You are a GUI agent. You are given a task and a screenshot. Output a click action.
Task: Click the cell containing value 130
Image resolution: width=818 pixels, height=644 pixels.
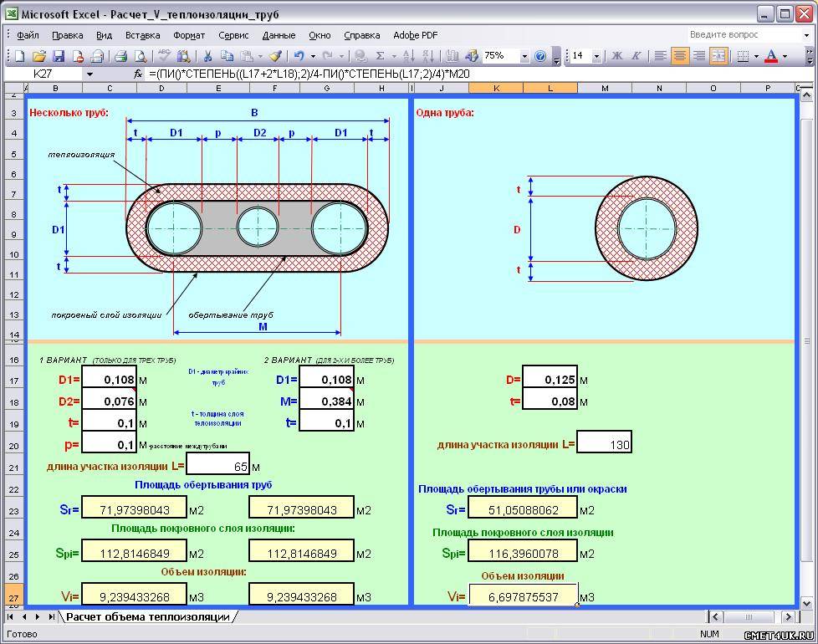click(604, 444)
